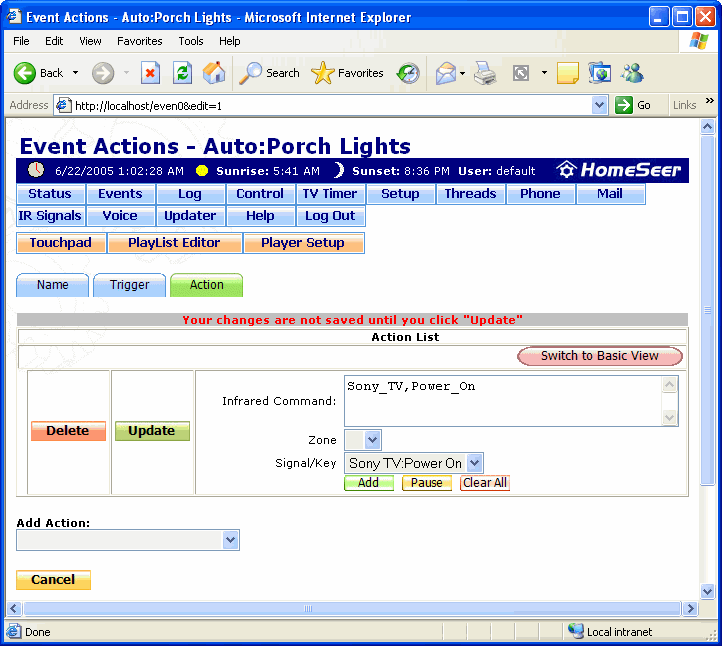The image size is (722, 646).
Task: Open the Favorites menu
Action: (x=140, y=41)
